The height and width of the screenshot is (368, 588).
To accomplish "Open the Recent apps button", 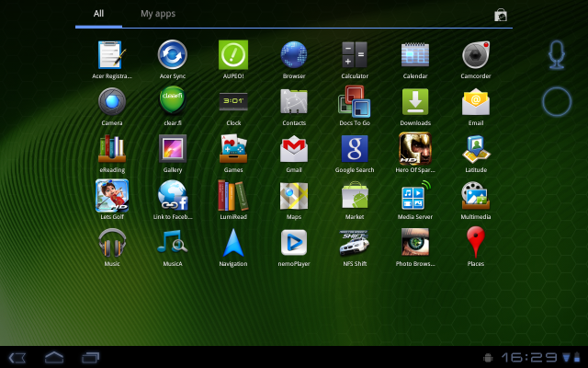I will (x=90, y=357).
